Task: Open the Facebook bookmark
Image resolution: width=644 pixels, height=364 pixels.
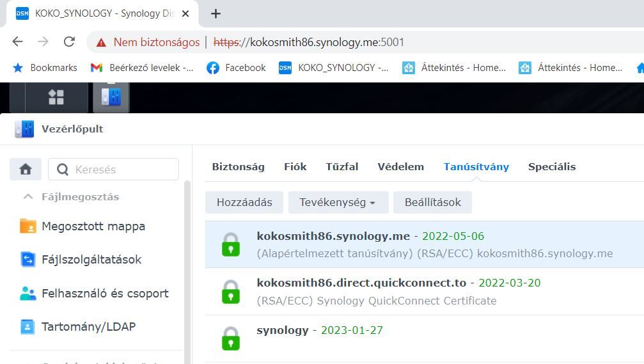Action: 236,68
